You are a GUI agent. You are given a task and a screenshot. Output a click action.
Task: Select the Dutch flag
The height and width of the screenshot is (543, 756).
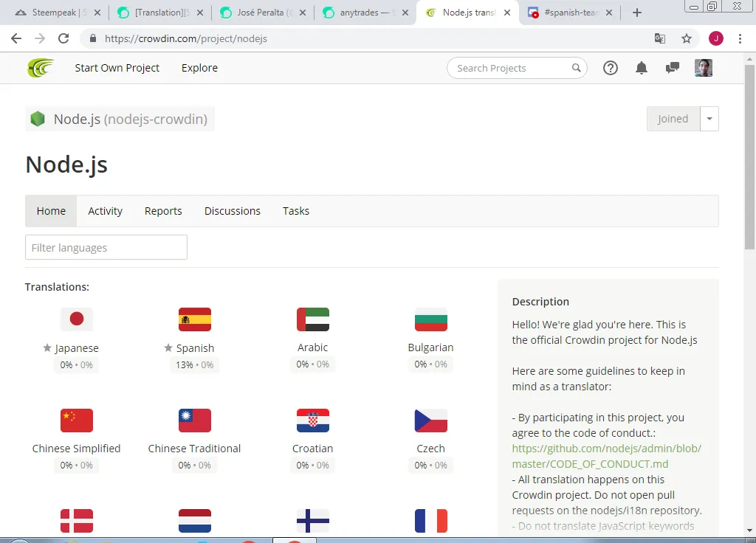click(195, 521)
